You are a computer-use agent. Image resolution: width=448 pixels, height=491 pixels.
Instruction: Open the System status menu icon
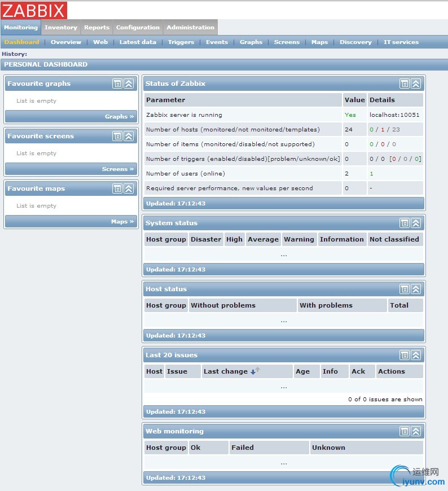(405, 223)
